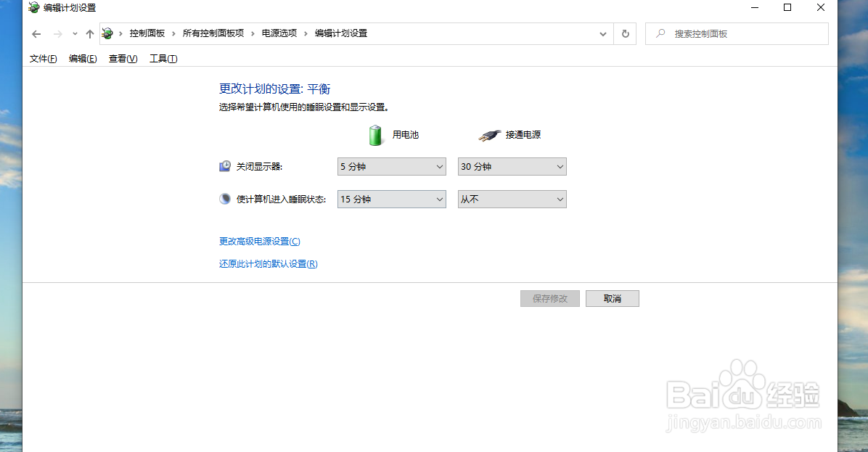The image size is (868, 452).
Task: Click the monitor icon next to 关闭显示器
Action: click(224, 165)
